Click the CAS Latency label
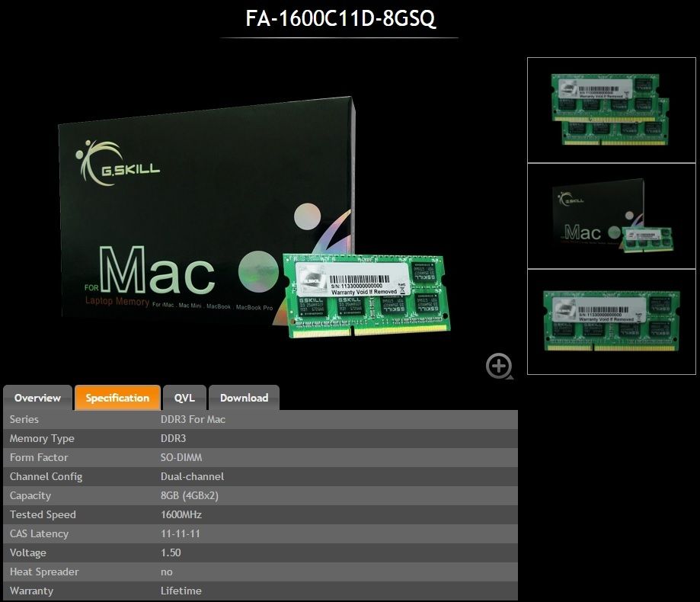Viewport: 700px width, 602px height. (x=40, y=533)
